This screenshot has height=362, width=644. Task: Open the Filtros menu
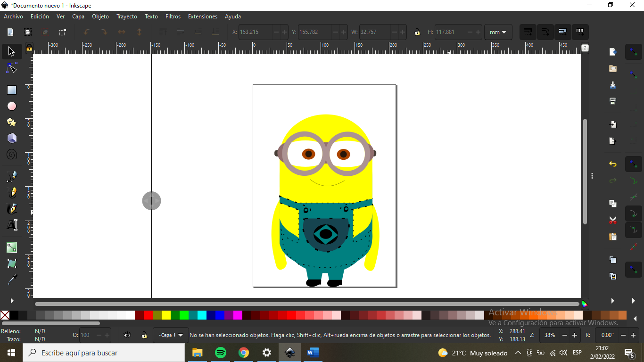click(x=173, y=16)
